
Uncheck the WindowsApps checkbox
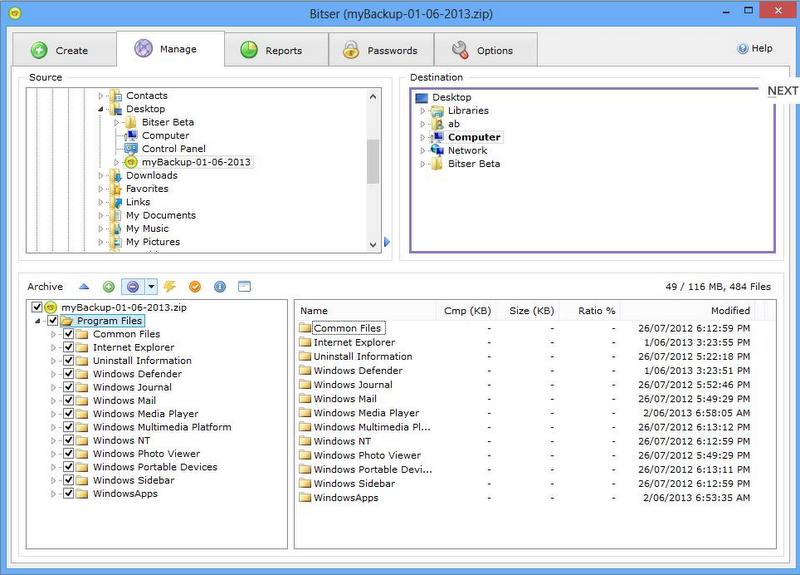[68, 493]
